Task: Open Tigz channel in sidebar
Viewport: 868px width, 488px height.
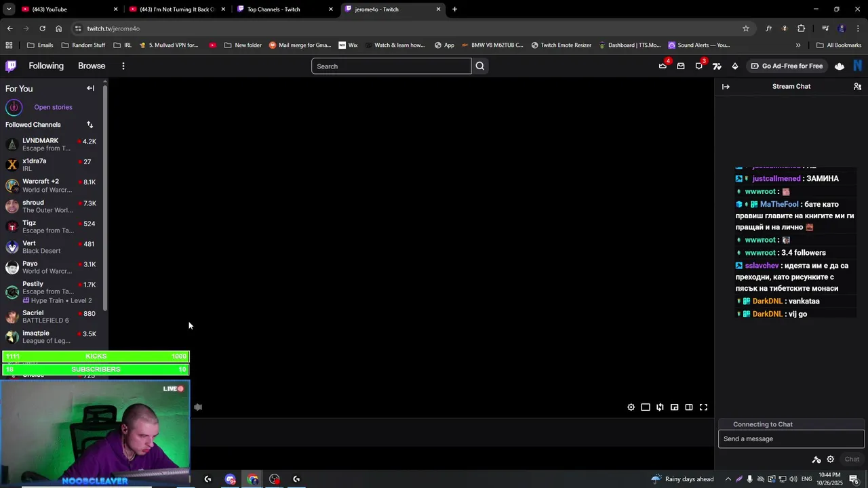Action: [x=52, y=226]
